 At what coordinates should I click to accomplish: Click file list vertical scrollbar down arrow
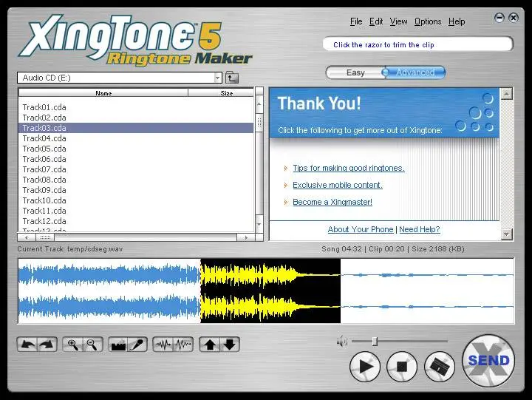pos(259,225)
